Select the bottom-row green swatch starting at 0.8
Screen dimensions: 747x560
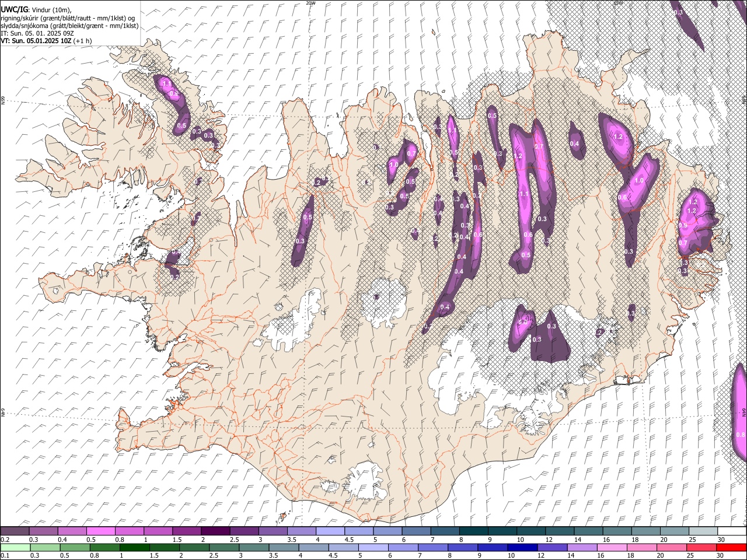click(104, 547)
